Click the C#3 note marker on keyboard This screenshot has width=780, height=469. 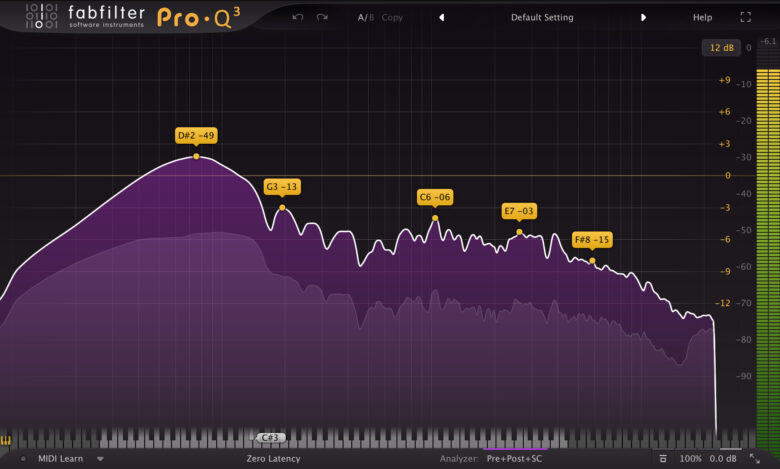271,438
